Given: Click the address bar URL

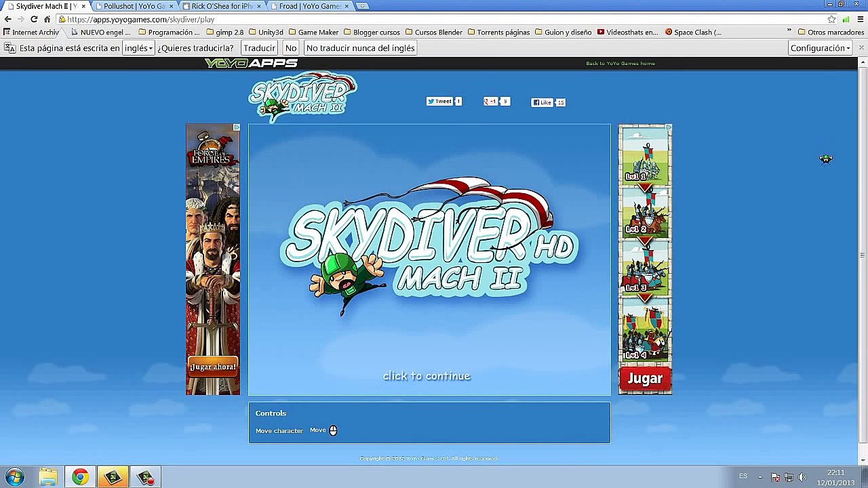Looking at the screenshot, I should coord(141,20).
